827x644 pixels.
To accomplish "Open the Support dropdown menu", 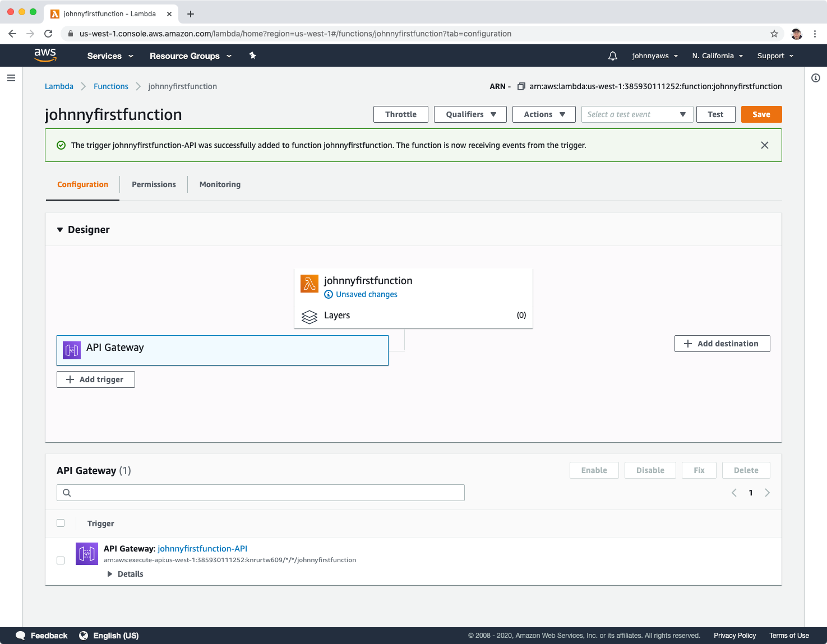I will point(775,56).
